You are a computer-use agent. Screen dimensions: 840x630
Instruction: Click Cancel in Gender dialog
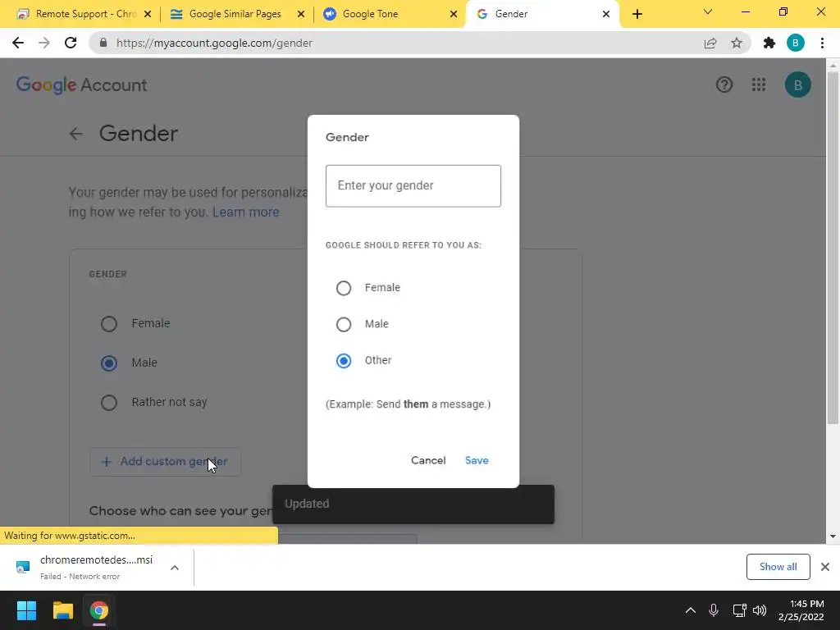tap(428, 460)
